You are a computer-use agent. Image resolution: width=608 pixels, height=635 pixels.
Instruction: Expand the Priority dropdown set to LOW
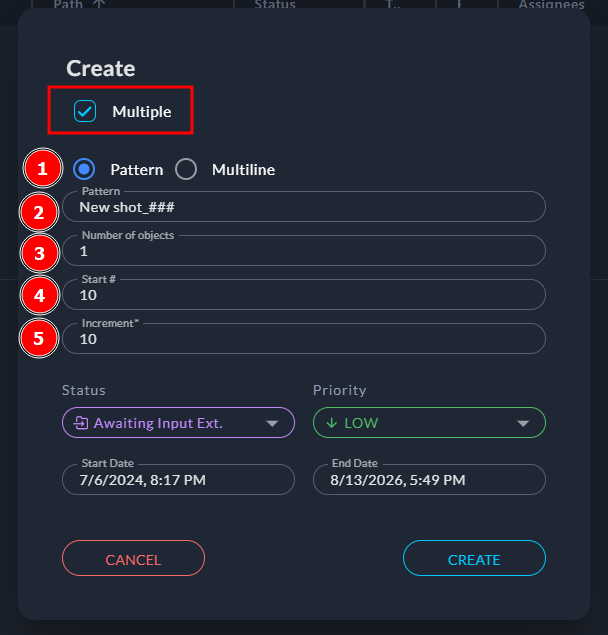(x=429, y=423)
